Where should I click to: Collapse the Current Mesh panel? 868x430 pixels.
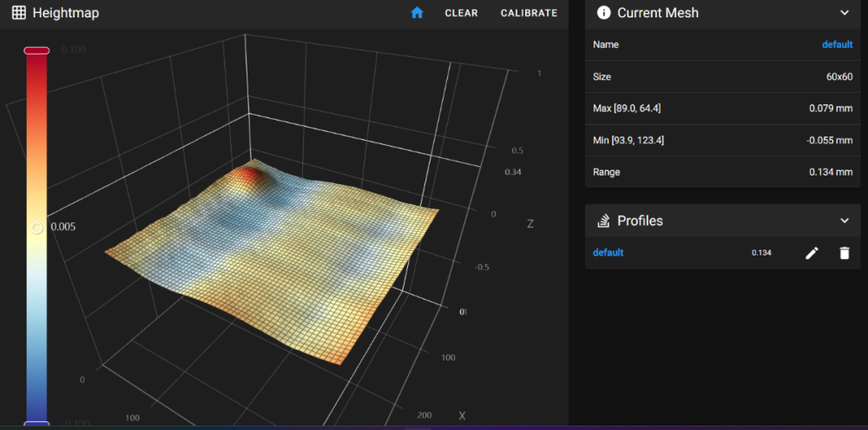845,13
